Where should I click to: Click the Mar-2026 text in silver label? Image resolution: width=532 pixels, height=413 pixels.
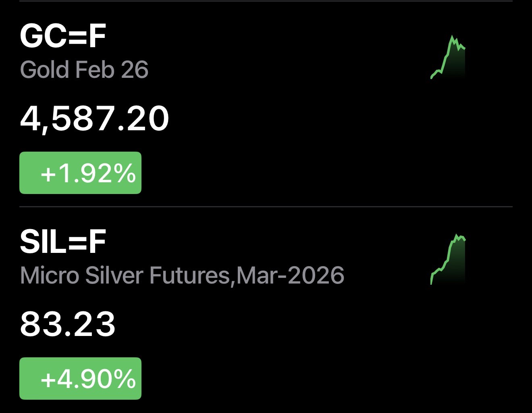click(290, 275)
